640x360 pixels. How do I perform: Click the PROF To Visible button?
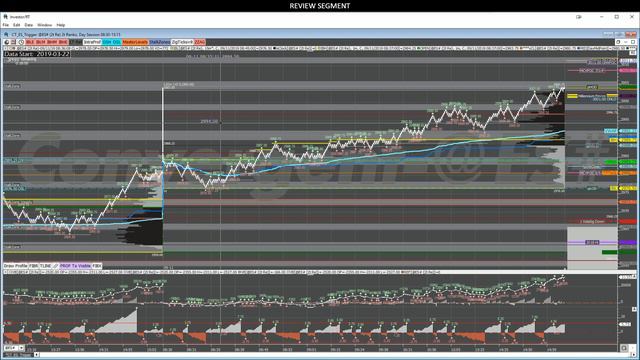(76, 266)
